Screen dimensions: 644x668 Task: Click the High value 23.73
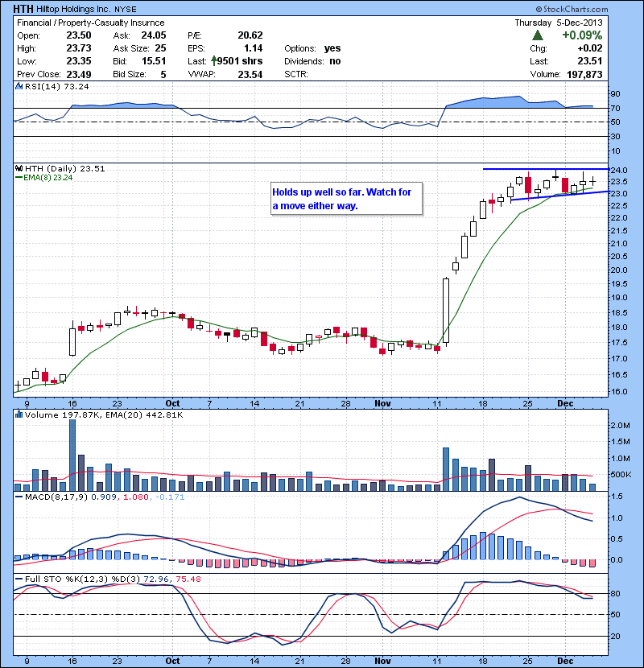click(x=79, y=48)
